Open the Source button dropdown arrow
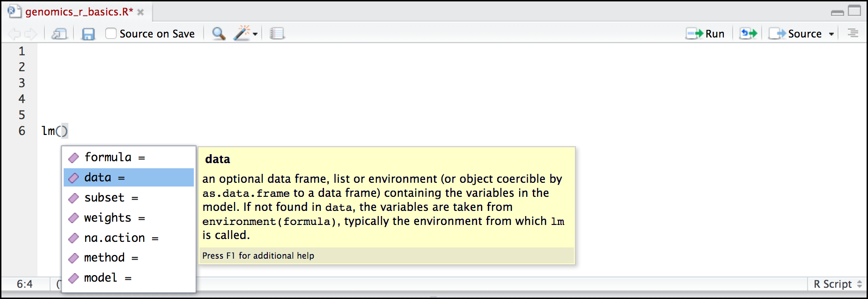 (x=831, y=33)
